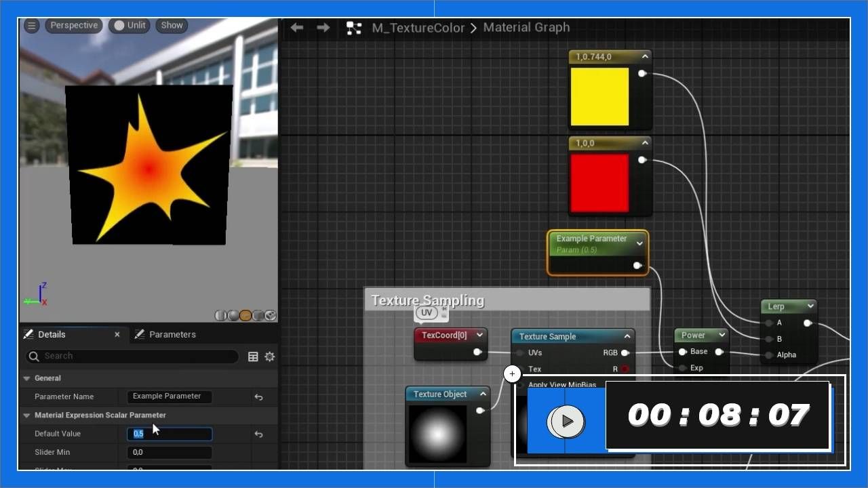This screenshot has width=868, height=488.
Task: Click the Texture Sample R output pin
Action: [x=625, y=369]
